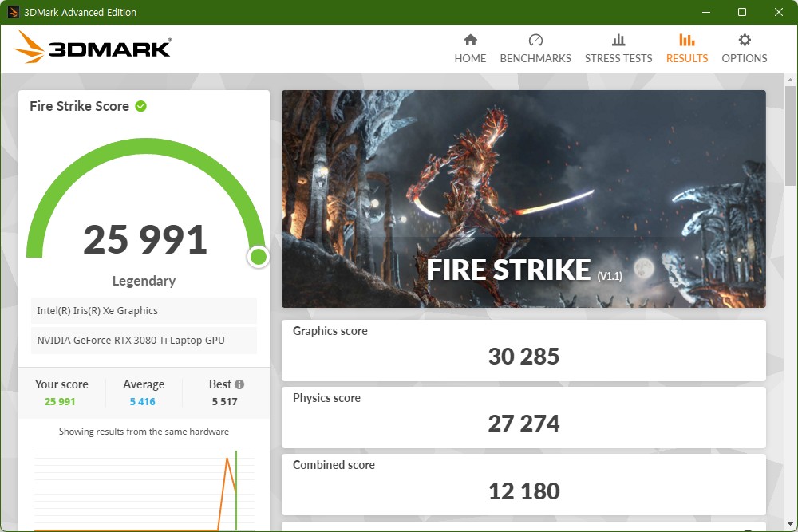Click the Legendary rating label

144,281
